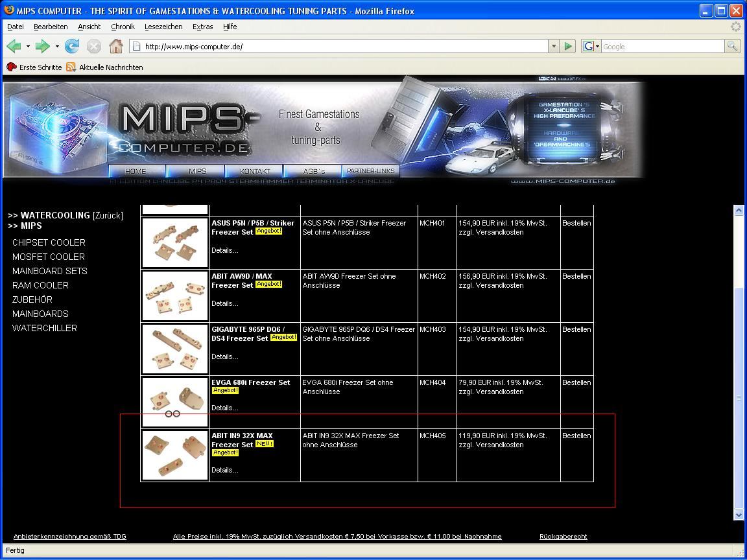The height and width of the screenshot is (560, 747).
Task: Open the Bearbeiten menu
Action: pos(51,27)
